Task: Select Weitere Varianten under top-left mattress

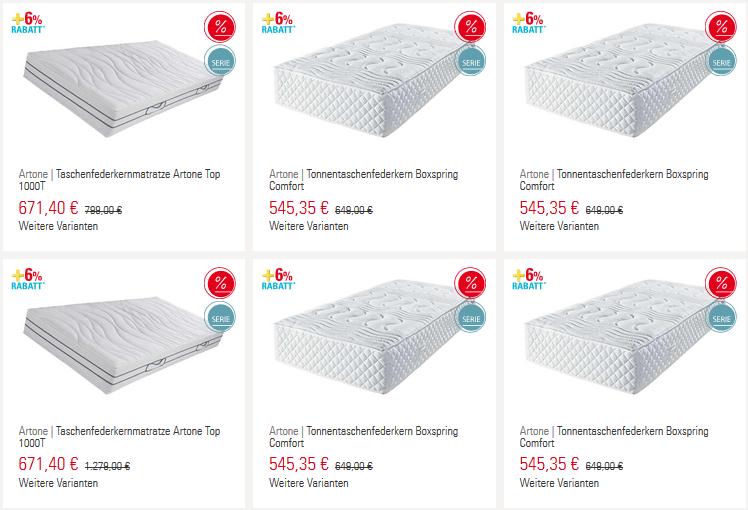Action: [x=58, y=226]
